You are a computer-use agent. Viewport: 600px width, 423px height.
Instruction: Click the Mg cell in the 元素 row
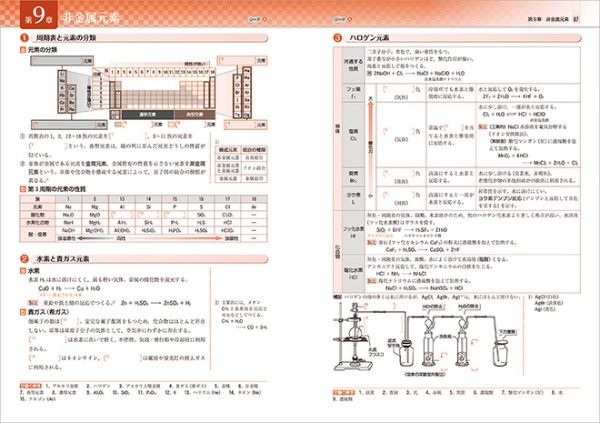95,207
